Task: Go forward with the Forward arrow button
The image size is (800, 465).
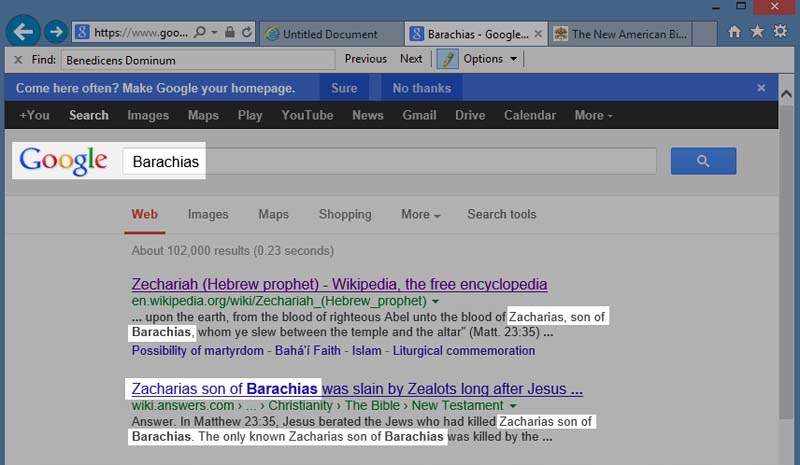Action: [56, 32]
